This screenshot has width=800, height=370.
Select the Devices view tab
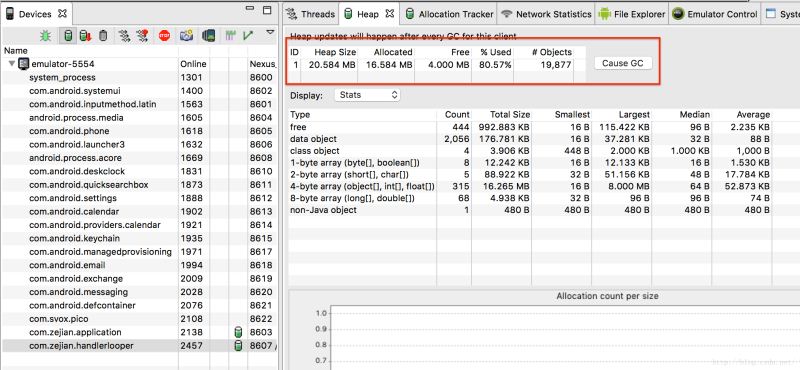click(36, 14)
